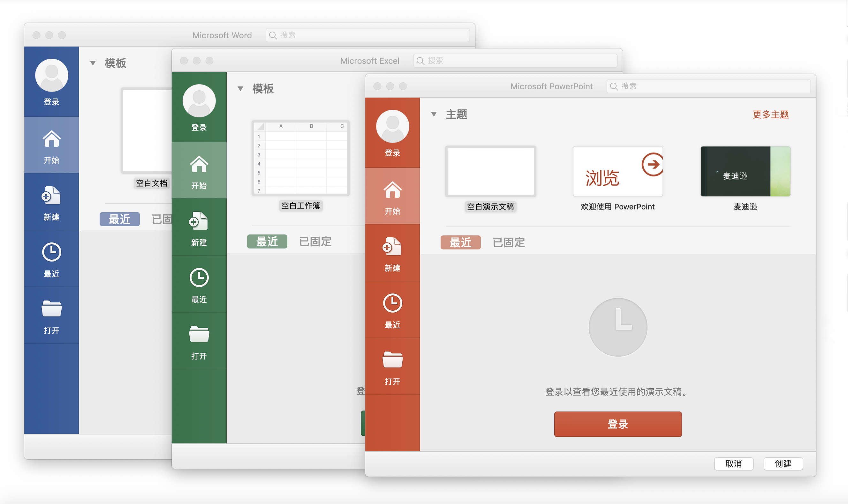Select the Excel 新建 new workbook icon
848x504 pixels.
(x=199, y=221)
